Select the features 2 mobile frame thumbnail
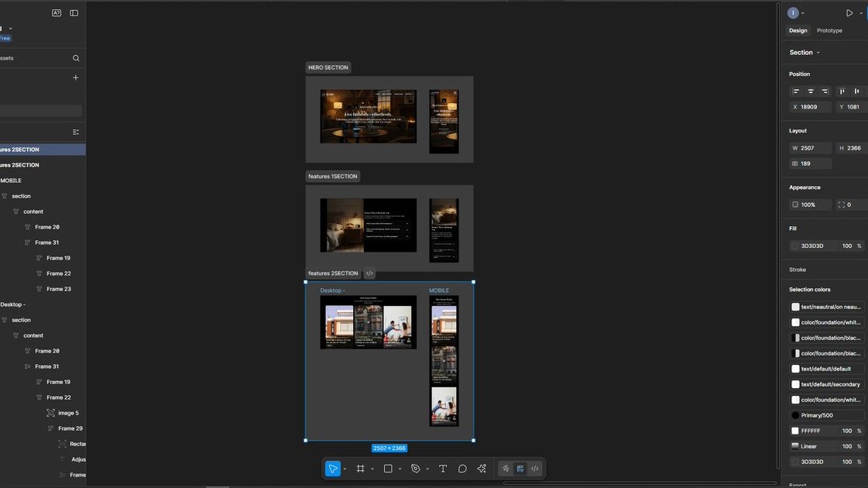 444,361
